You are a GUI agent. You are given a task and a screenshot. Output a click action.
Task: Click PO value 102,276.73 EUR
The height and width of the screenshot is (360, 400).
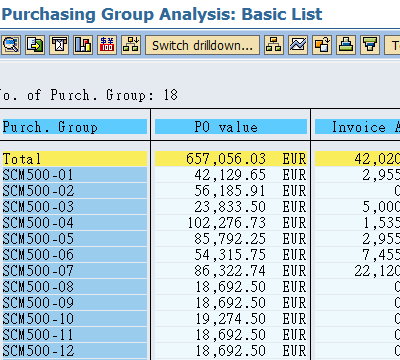(231, 223)
